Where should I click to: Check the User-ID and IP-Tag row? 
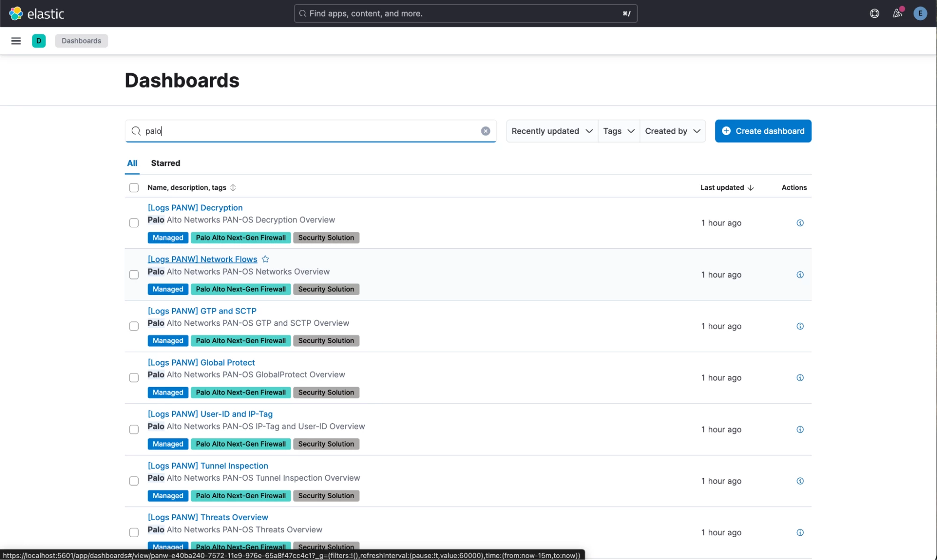click(134, 429)
